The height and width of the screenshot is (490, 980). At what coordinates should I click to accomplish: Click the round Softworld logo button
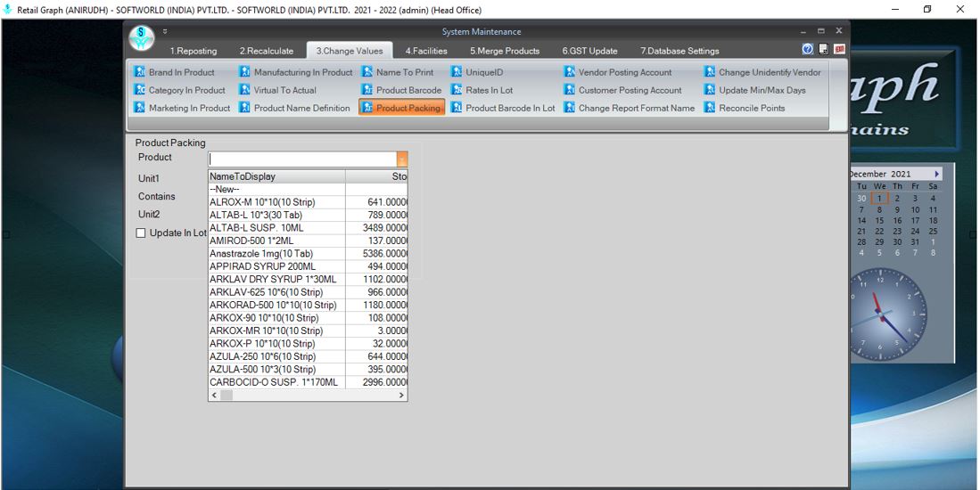click(142, 38)
